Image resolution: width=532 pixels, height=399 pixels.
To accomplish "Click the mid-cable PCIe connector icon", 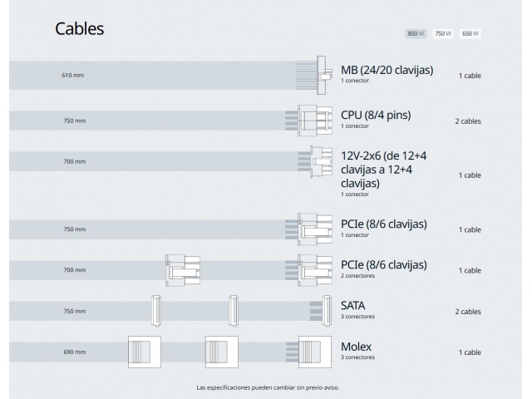I will pos(182,270).
